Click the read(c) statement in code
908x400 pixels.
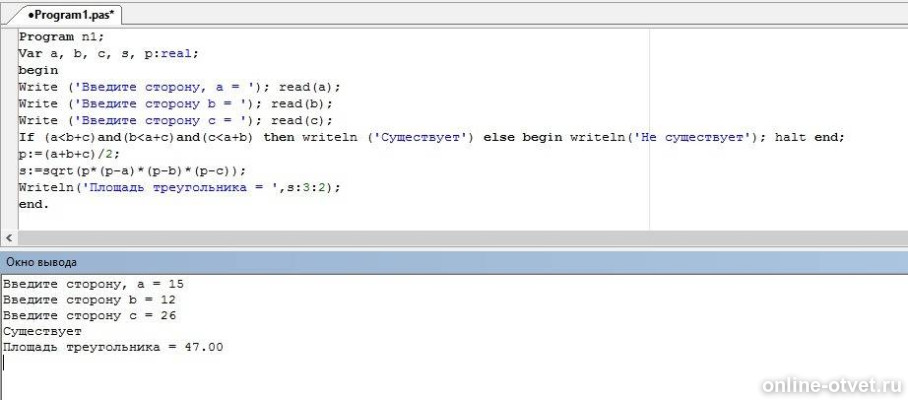click(301, 120)
